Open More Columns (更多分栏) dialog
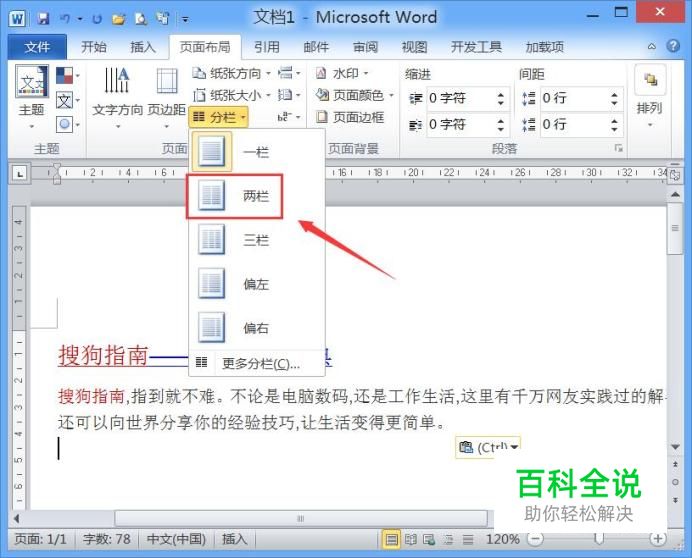The height and width of the screenshot is (558, 692). pyautogui.click(x=257, y=363)
